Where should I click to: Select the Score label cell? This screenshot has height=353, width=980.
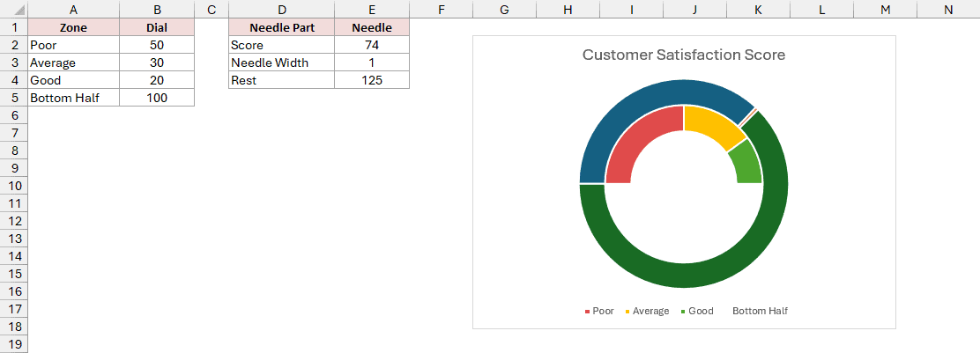(281, 45)
